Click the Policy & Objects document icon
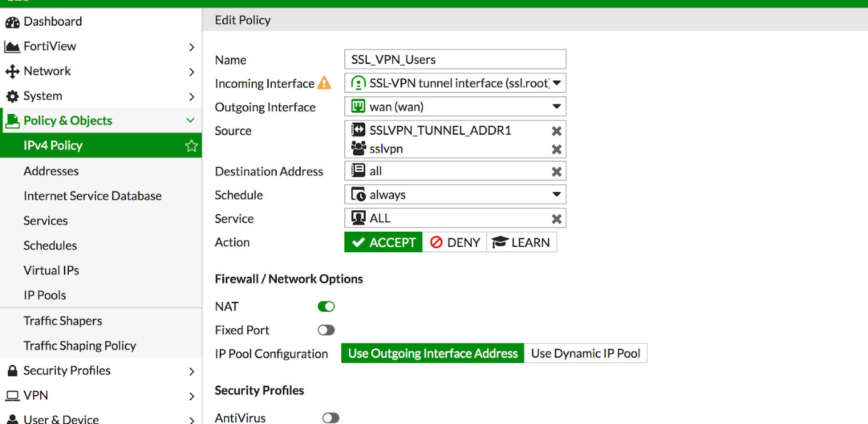This screenshot has width=868, height=424. pos(13,121)
